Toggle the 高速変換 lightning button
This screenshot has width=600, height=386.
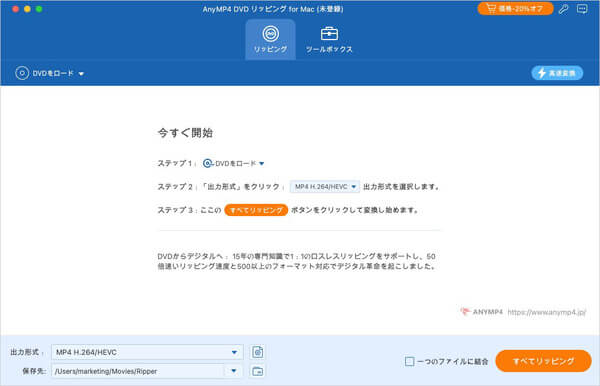[557, 73]
